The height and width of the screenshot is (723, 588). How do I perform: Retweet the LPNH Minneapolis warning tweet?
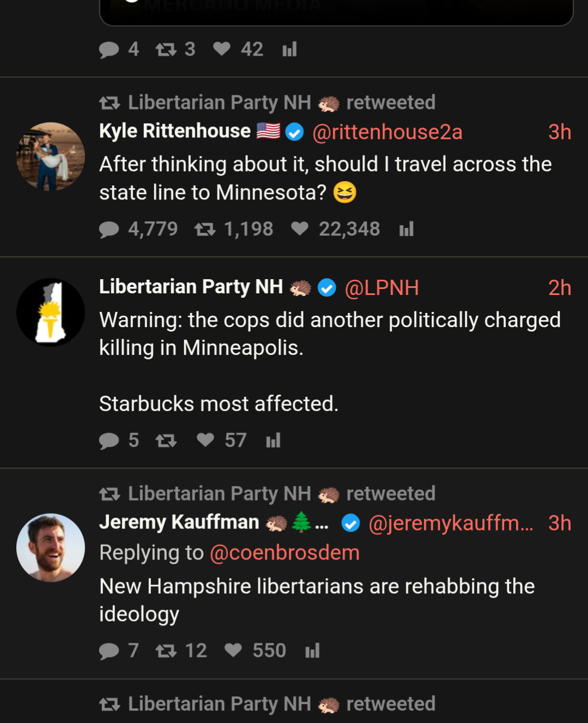166,441
